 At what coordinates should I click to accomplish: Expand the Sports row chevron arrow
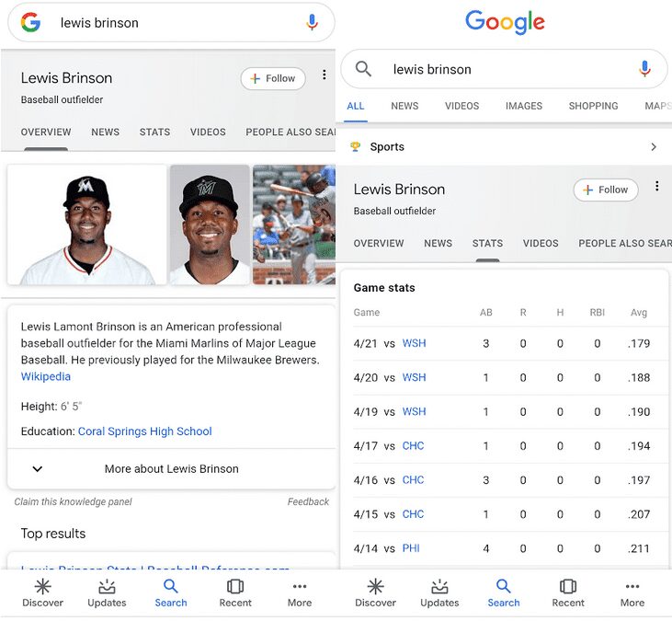coord(654,147)
